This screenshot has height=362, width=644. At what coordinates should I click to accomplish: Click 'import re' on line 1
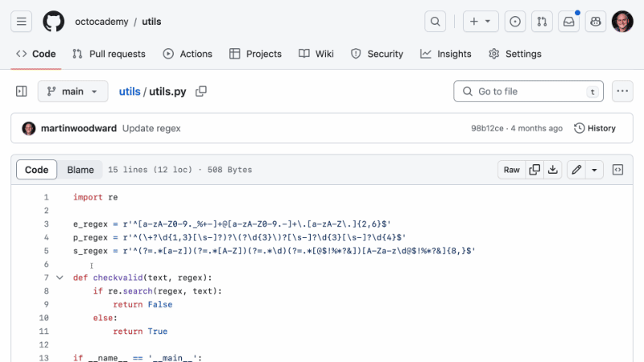tap(96, 197)
